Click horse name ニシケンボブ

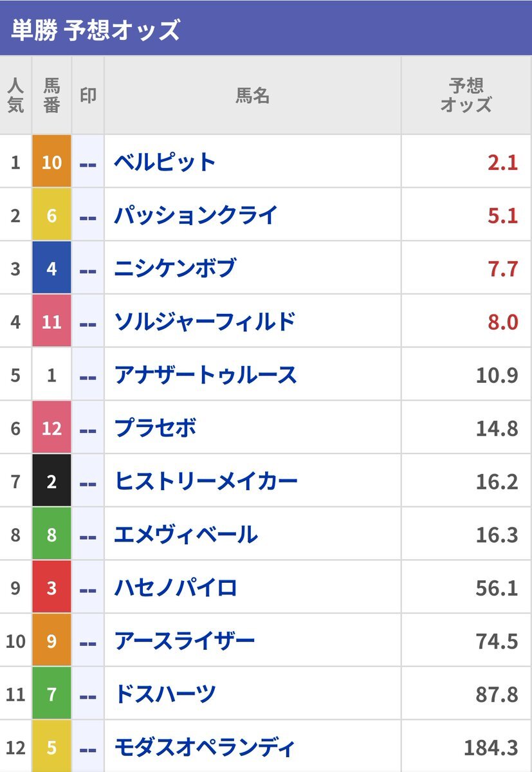click(175, 268)
